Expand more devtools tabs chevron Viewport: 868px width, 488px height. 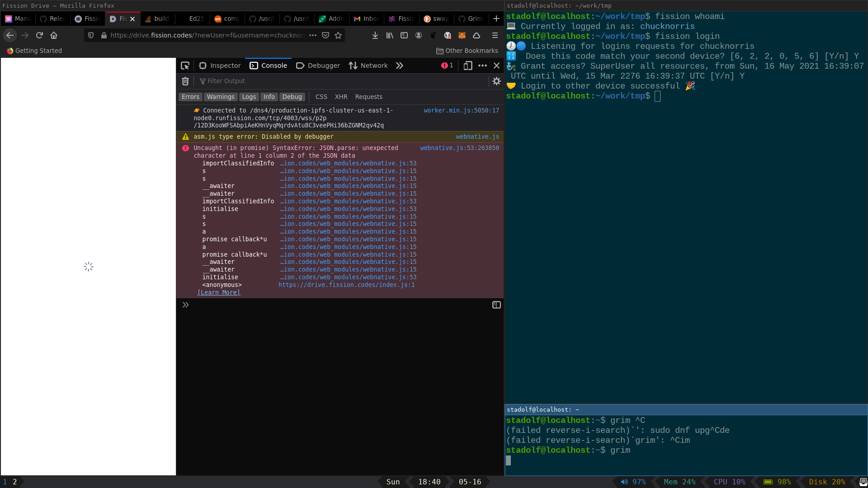[400, 66]
